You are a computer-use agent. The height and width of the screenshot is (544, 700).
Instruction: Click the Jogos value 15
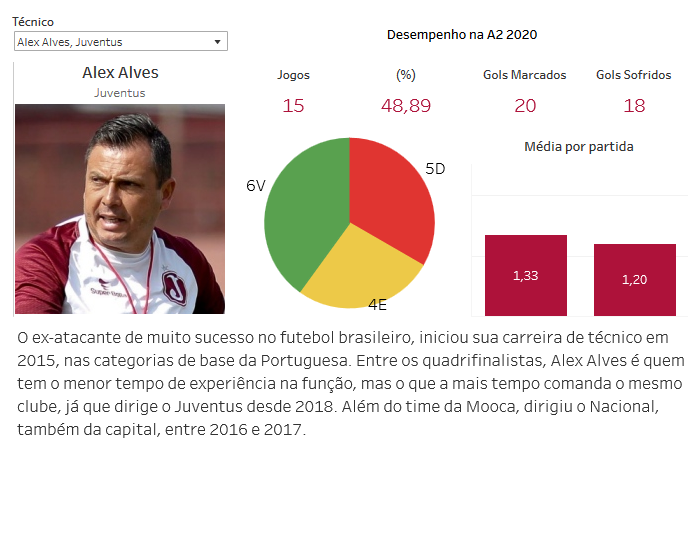[293, 106]
